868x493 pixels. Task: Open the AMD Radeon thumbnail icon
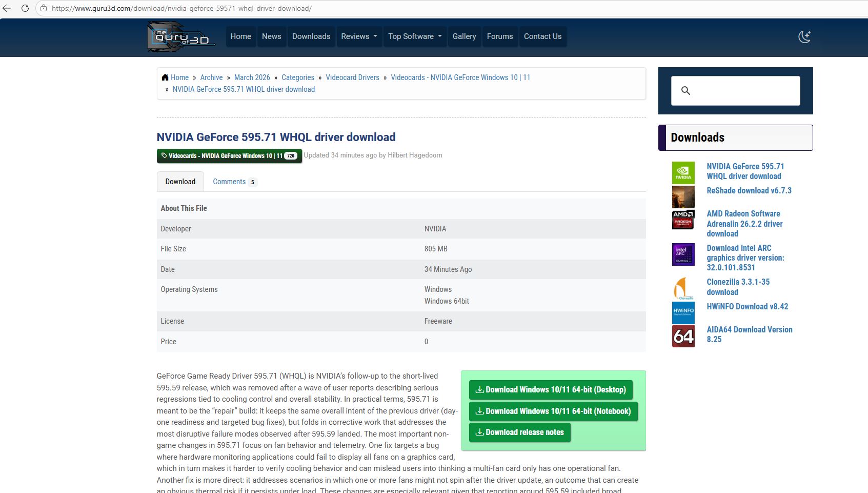coord(683,220)
